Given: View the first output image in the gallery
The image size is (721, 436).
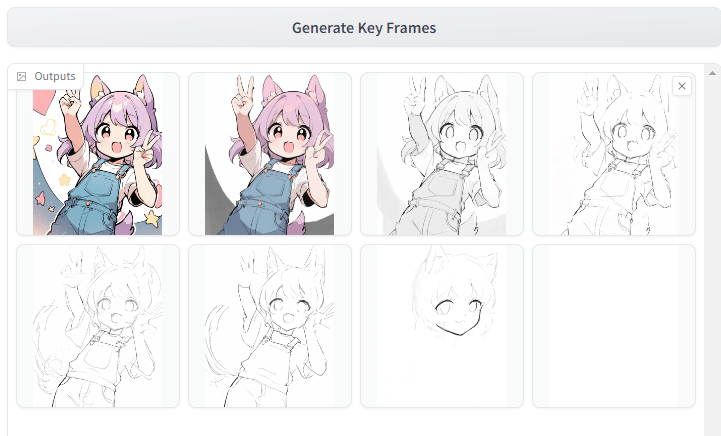Looking at the screenshot, I should (98, 154).
